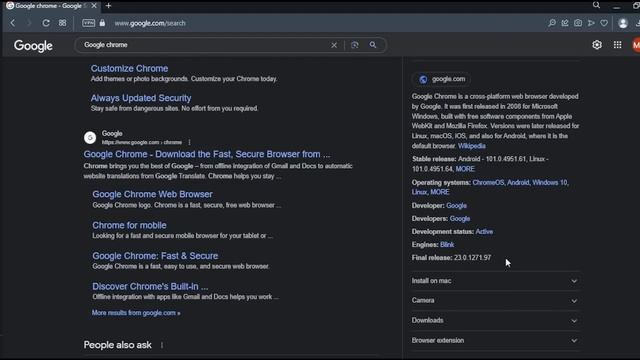Close the Google chrome tab
The height and width of the screenshot is (360, 640).
click(94, 6)
